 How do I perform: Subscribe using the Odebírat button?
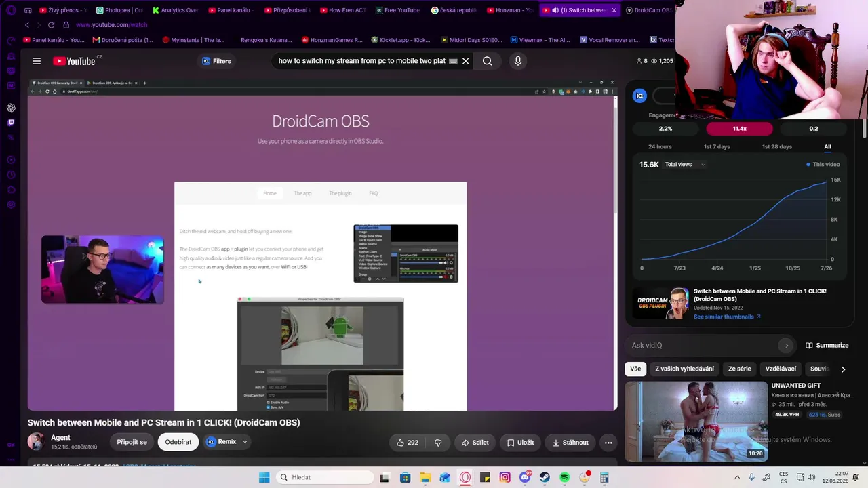[x=178, y=442]
